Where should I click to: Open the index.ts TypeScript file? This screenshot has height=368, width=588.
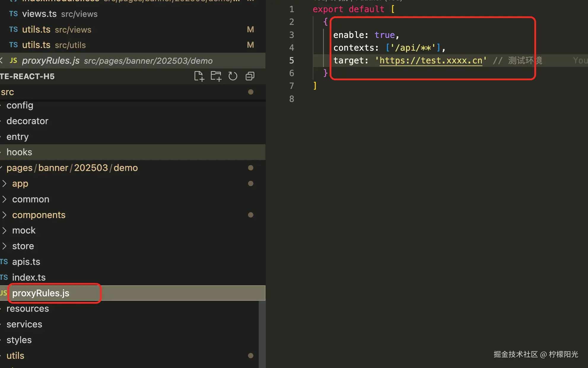click(29, 278)
